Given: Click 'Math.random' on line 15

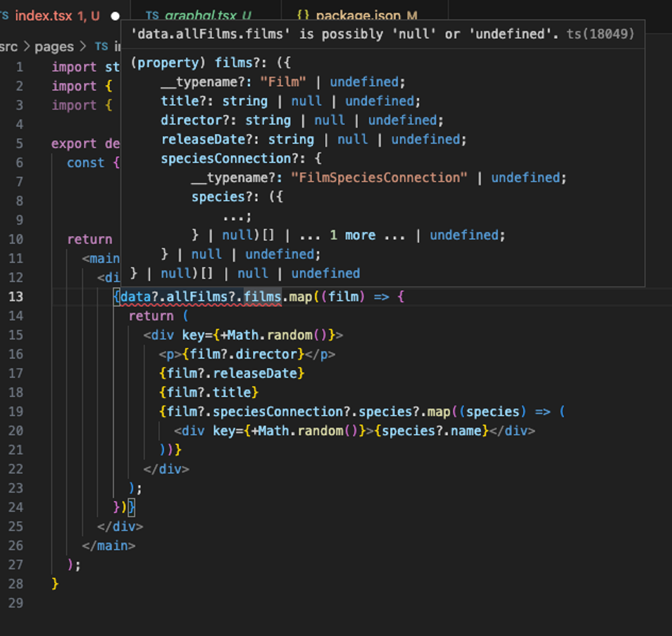Looking at the screenshot, I should 270,335.
